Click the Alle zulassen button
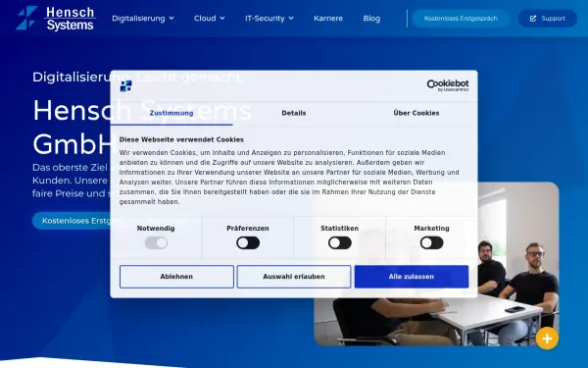Screen dimensions: 588x368 [412, 277]
